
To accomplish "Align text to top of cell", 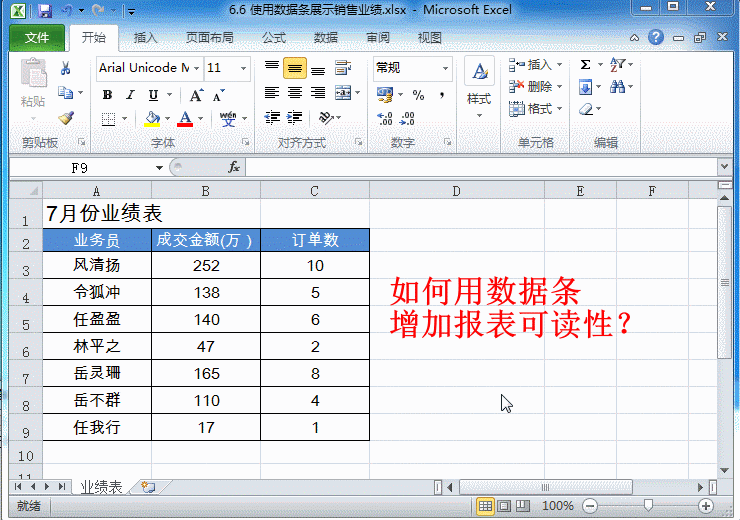I will click(272, 68).
